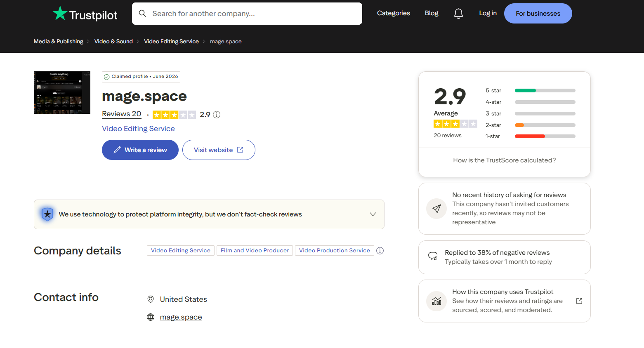
Task: Click the United States location text
Action: tap(184, 299)
